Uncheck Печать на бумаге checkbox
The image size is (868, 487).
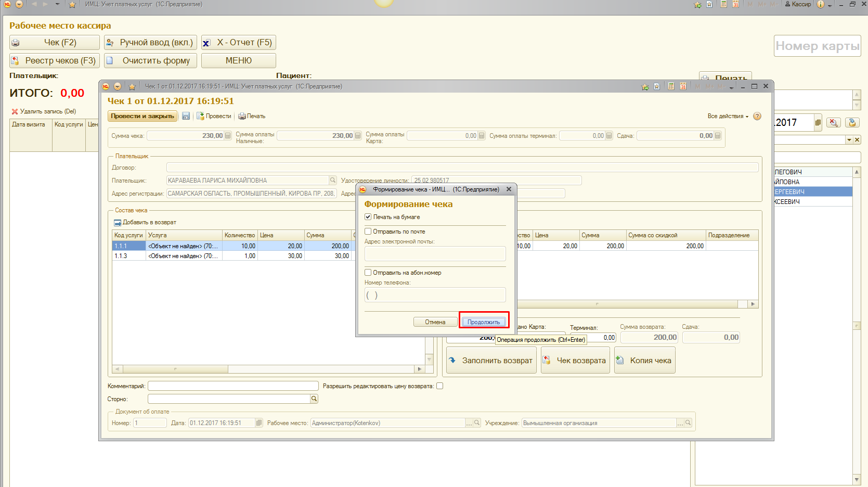point(368,217)
